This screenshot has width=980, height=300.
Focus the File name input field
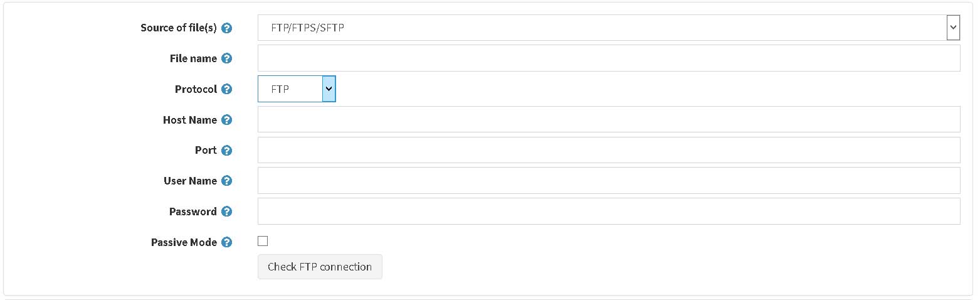click(x=609, y=58)
